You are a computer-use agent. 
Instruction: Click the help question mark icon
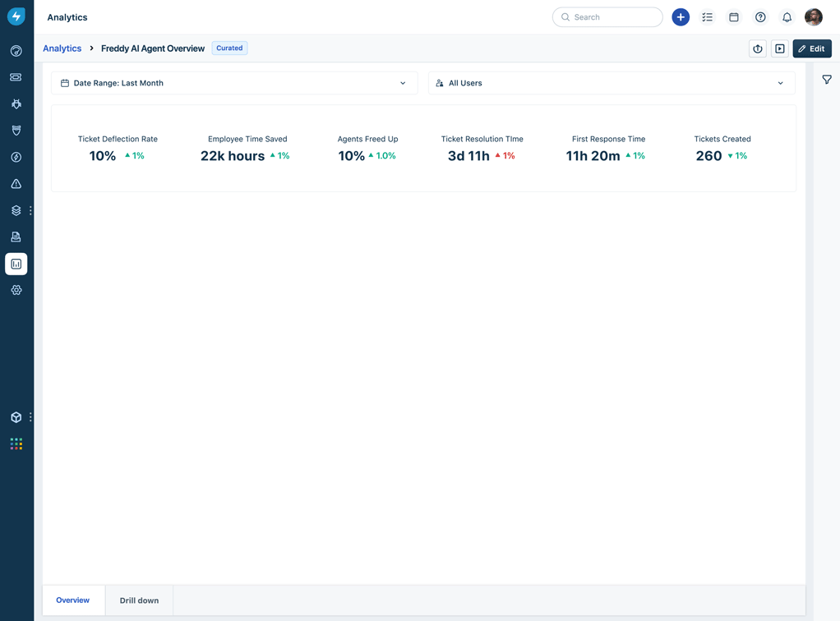tap(760, 16)
